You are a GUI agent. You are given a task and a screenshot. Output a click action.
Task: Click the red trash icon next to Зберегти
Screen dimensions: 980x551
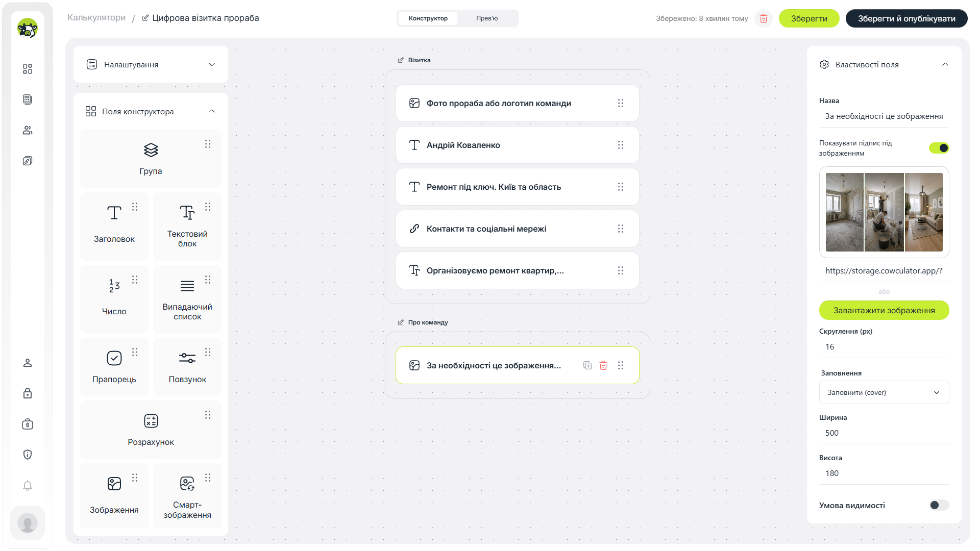(x=764, y=18)
